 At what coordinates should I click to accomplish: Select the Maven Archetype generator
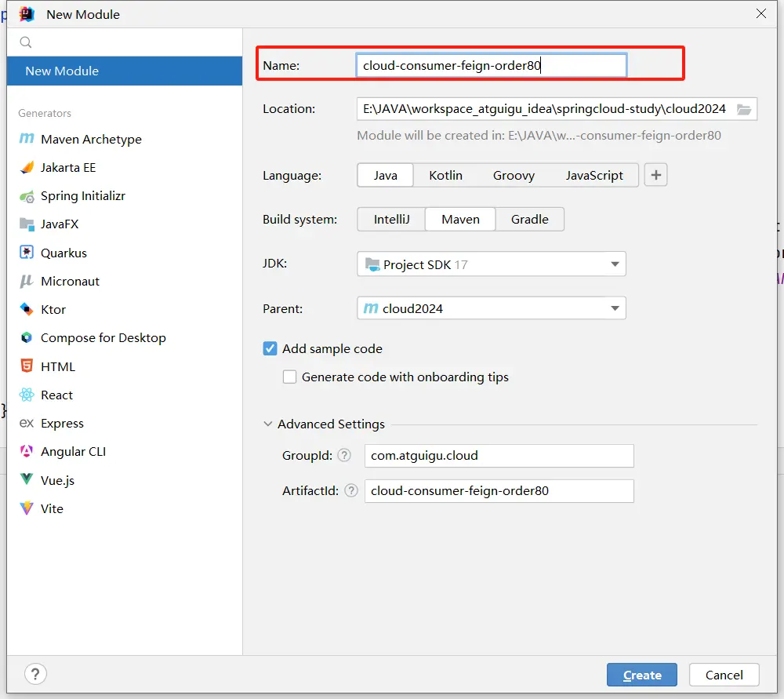[x=91, y=139]
